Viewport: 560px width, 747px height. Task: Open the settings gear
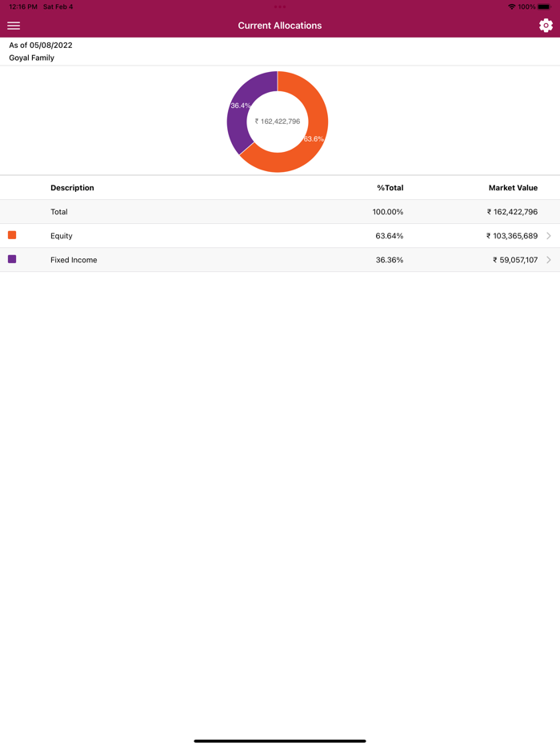[x=546, y=25]
